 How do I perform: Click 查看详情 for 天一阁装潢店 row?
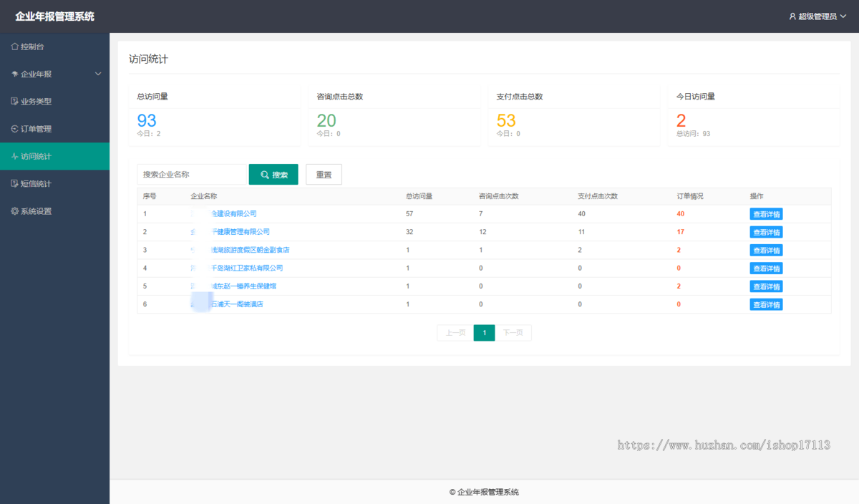click(x=766, y=304)
